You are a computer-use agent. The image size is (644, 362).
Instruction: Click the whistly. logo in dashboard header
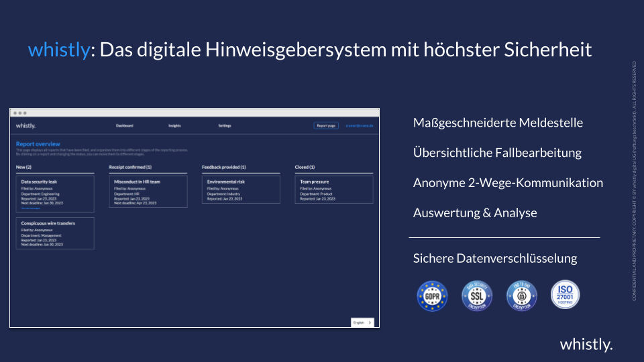pyautogui.click(x=26, y=125)
